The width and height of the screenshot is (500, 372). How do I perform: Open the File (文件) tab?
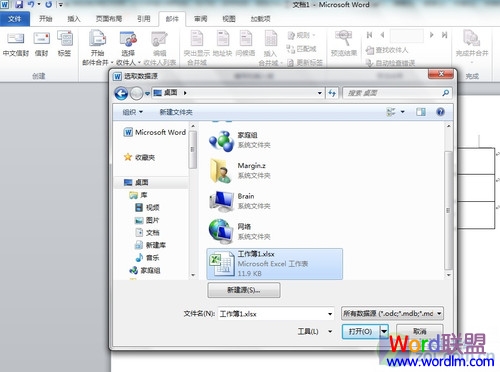[x=15, y=19]
